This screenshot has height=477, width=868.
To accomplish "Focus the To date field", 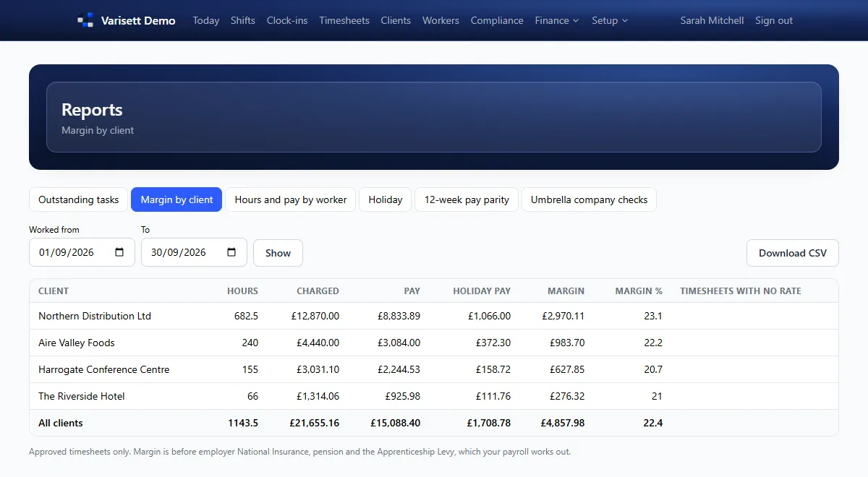I will 194,252.
